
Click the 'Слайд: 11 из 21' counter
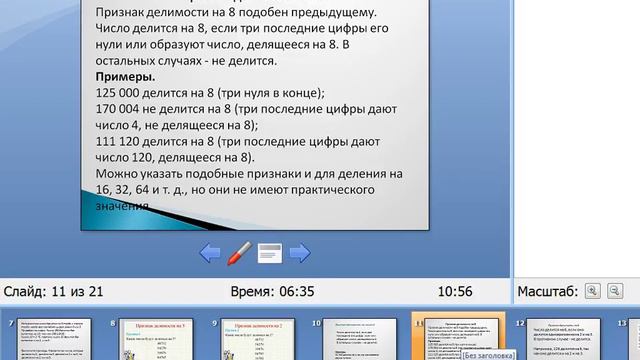(53, 291)
